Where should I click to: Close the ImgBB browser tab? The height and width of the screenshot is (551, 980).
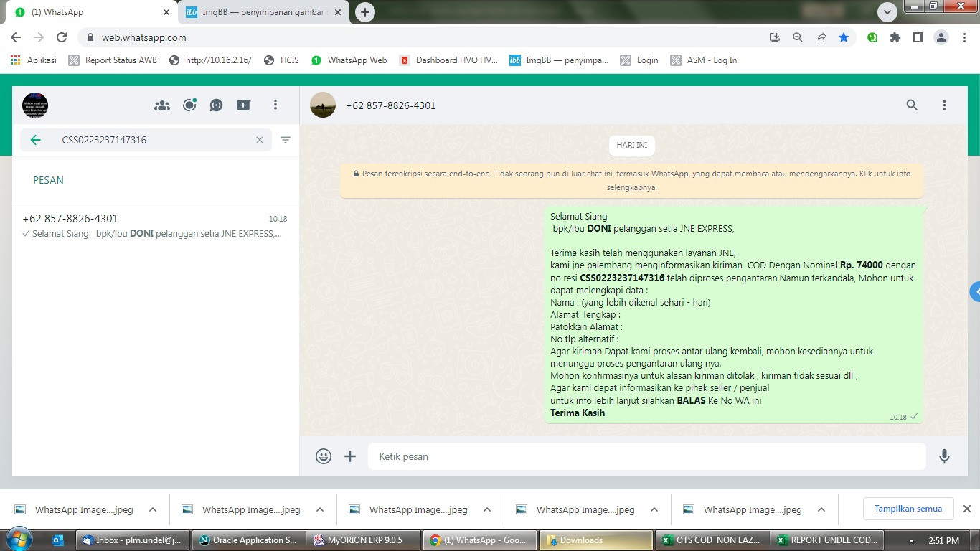337,12
